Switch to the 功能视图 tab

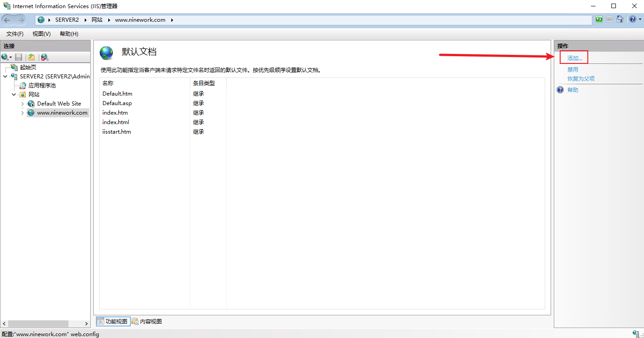(x=113, y=321)
